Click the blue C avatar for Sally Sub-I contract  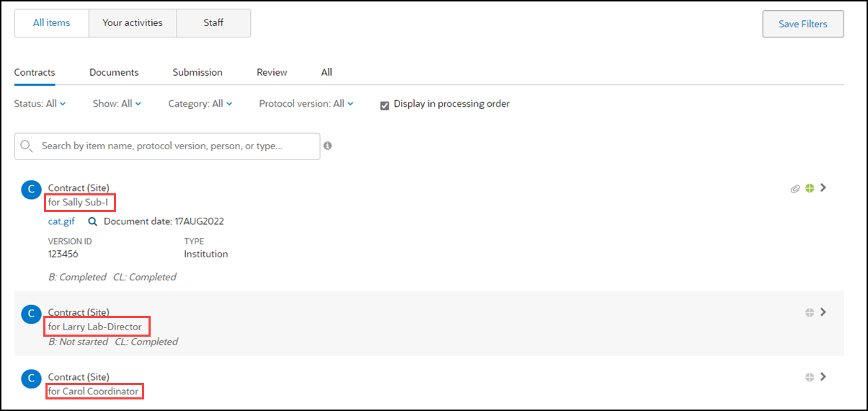31,190
